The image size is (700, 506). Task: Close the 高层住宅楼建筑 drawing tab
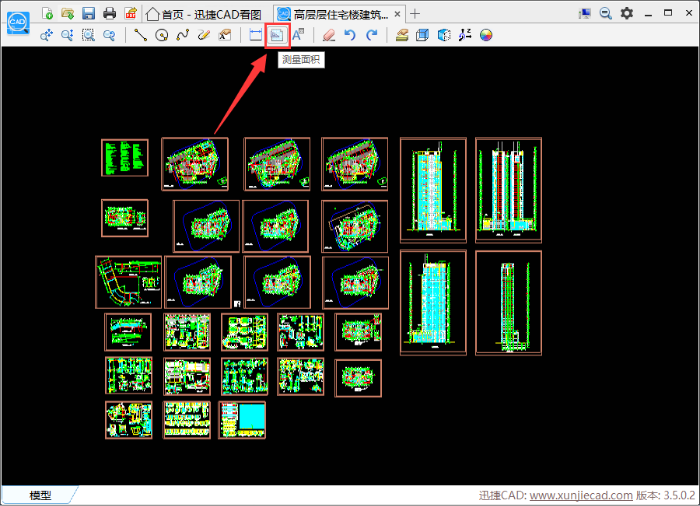(398, 14)
